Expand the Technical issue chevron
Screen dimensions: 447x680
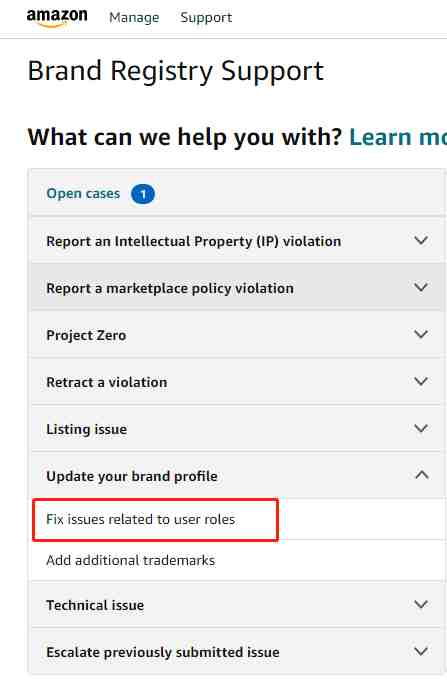pos(421,604)
